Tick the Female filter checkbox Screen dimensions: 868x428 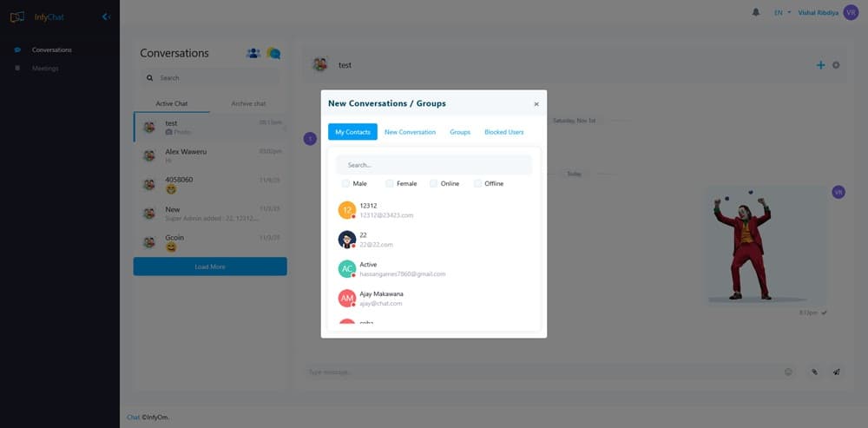390,183
